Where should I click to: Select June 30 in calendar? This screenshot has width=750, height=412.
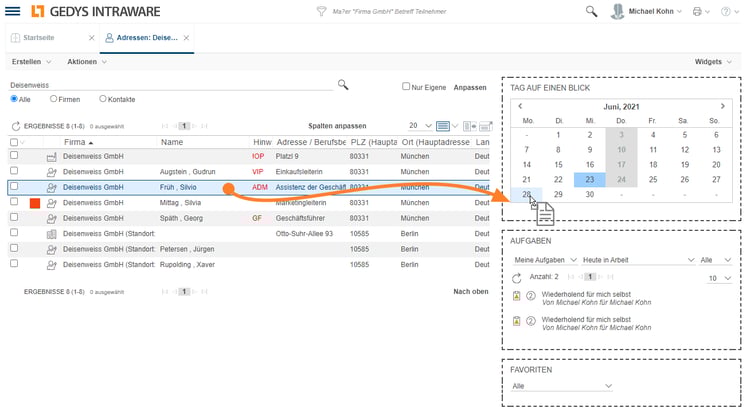590,194
